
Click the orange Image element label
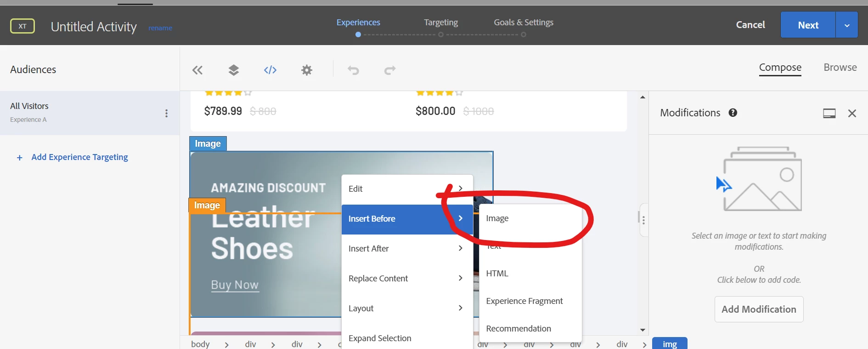[207, 205]
